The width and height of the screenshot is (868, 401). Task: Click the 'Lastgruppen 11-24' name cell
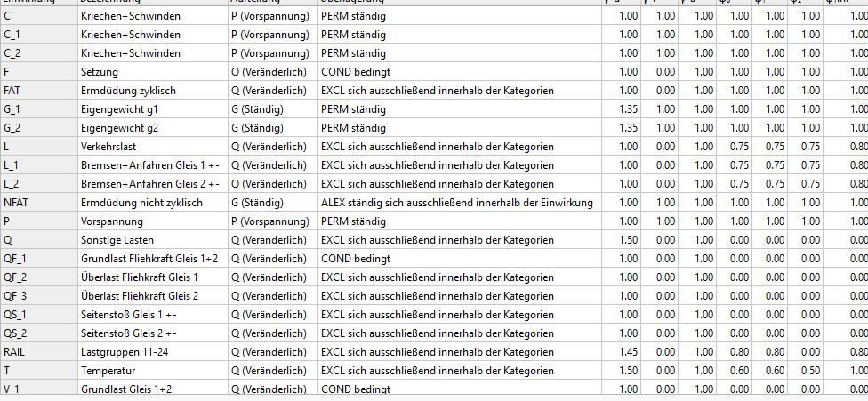point(153,352)
